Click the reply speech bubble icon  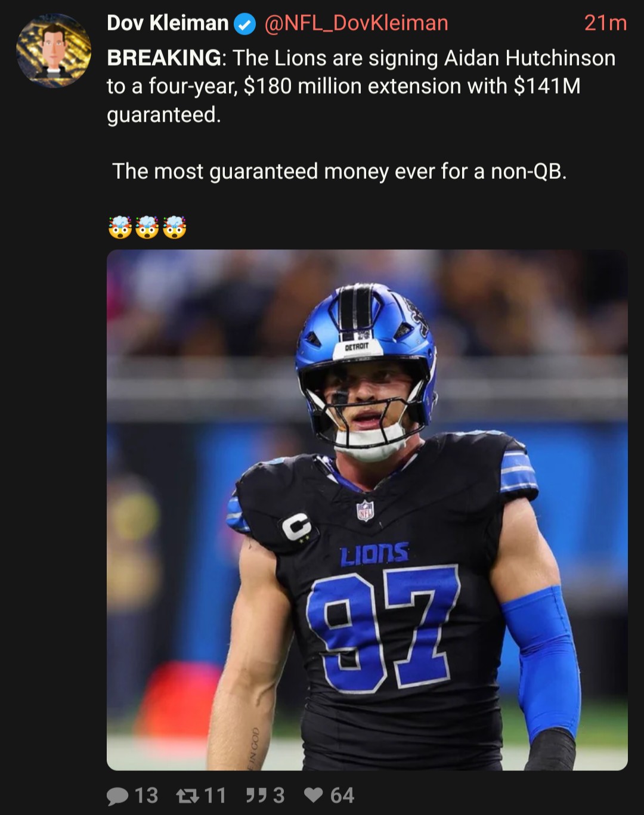117,796
